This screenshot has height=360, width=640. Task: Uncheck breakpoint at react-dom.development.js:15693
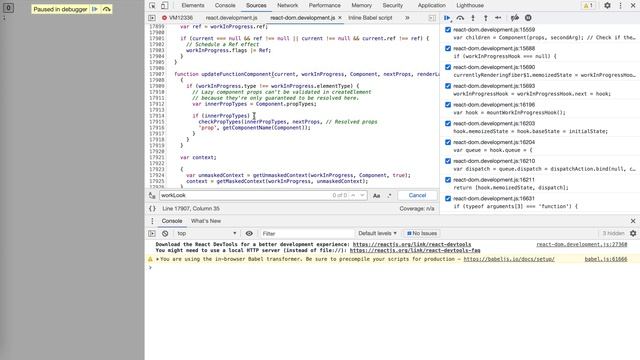448,86
